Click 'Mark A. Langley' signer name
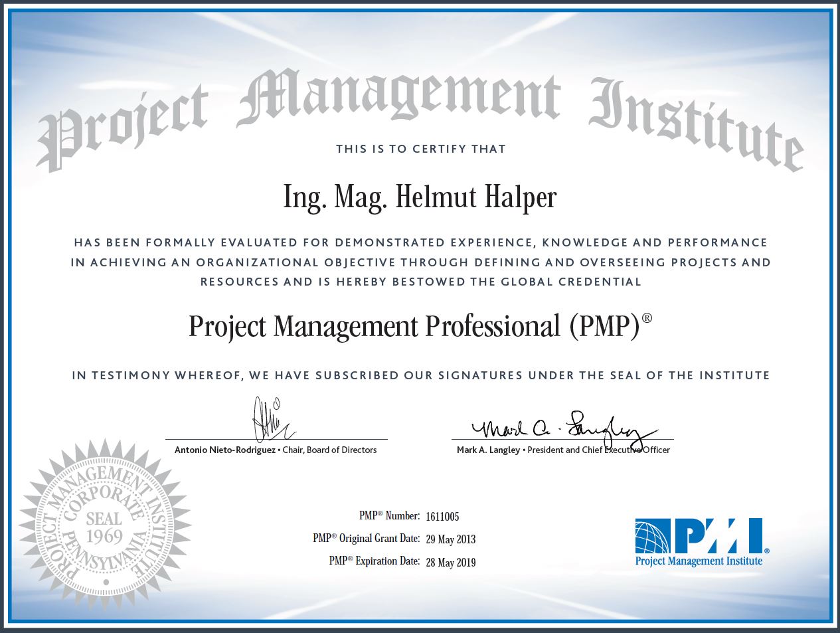The image size is (840, 633). [488, 450]
